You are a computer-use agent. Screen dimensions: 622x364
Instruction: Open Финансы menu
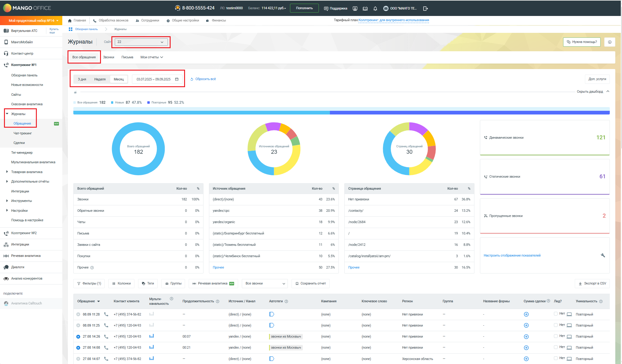[216, 21]
